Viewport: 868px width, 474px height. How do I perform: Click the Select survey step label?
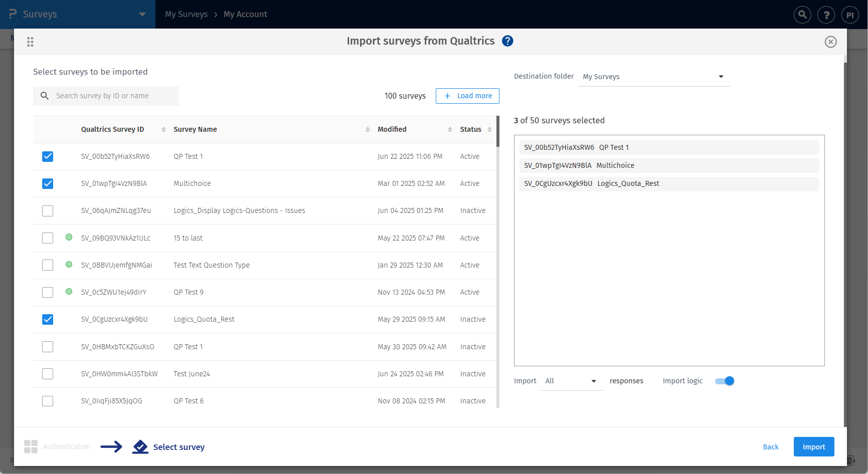click(179, 447)
